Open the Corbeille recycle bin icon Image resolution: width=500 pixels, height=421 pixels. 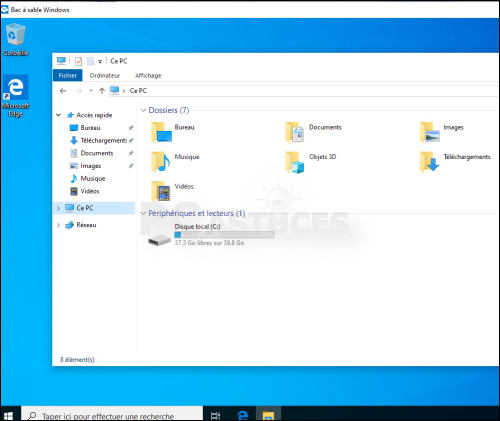tap(15, 39)
